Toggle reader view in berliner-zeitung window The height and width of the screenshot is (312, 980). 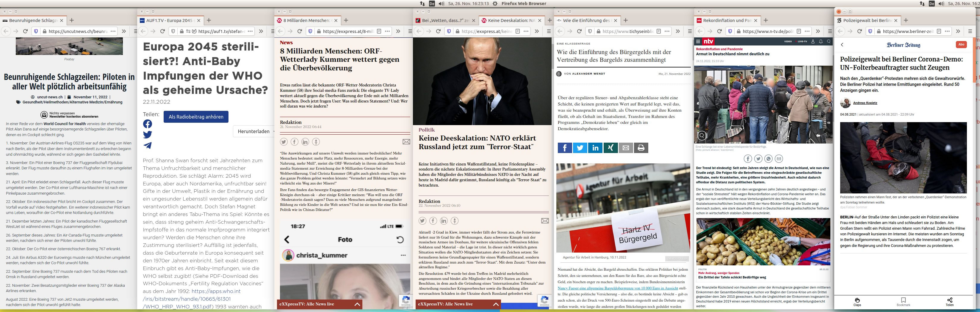pos(939,31)
